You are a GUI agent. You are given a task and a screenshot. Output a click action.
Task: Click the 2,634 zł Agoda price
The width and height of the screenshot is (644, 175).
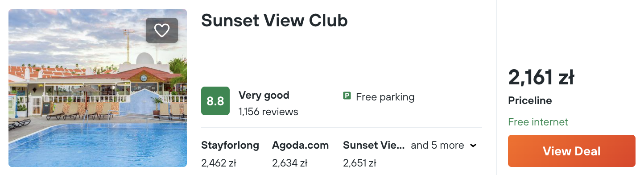[290, 163]
